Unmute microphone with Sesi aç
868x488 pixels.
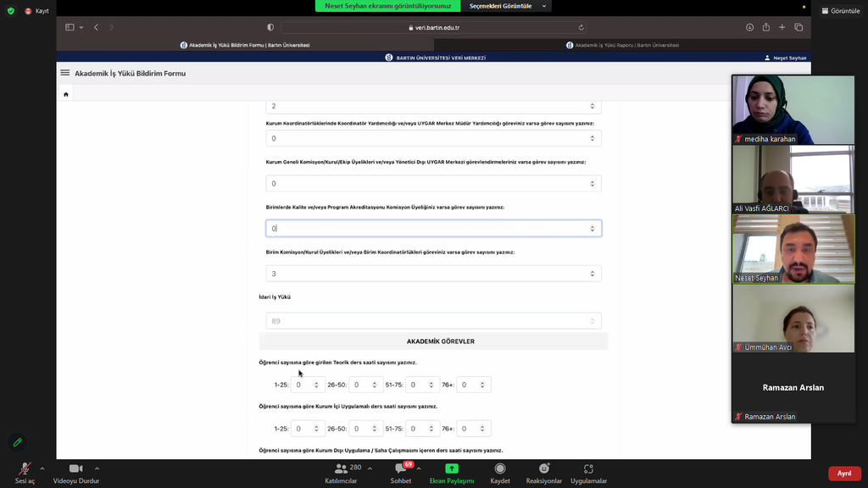[x=25, y=469]
